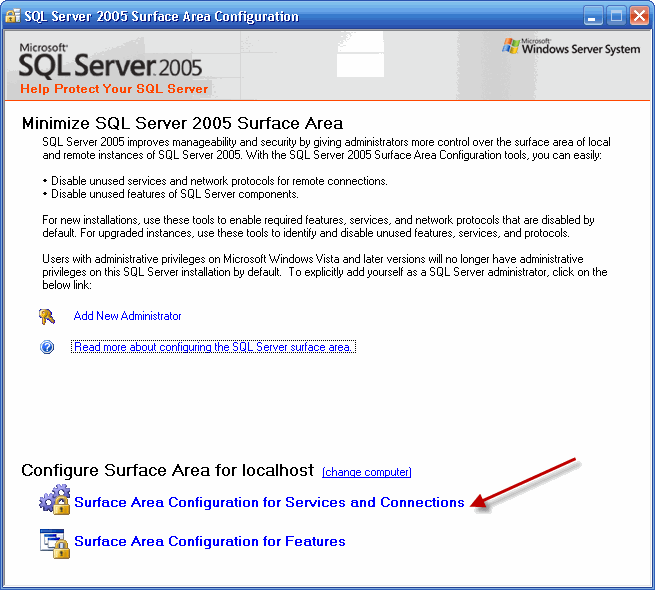The height and width of the screenshot is (590, 655).
Task: Open Surface Area Configuration for Features
Action: pyautogui.click(x=210, y=541)
